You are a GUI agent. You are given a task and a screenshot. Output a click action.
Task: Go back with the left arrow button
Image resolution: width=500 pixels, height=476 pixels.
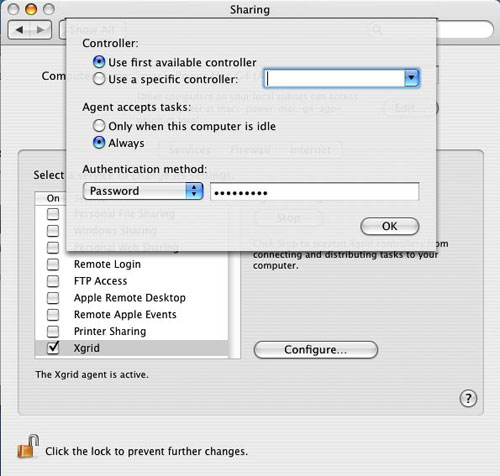point(19,30)
